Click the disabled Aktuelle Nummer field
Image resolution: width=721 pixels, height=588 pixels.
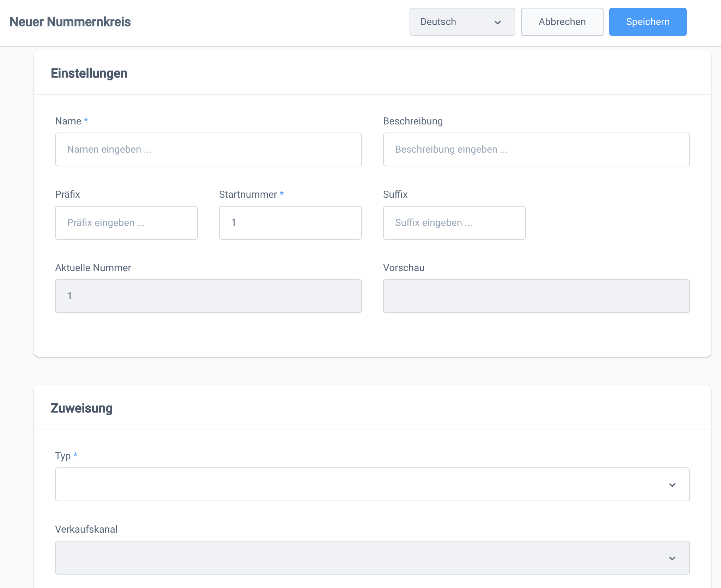208,296
